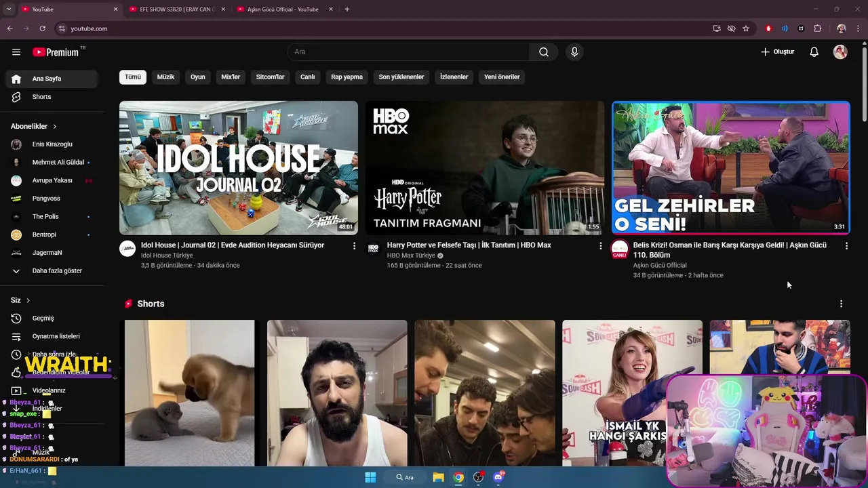Click the Oluştur create button
This screenshot has width=868, height=488.
coord(777,52)
